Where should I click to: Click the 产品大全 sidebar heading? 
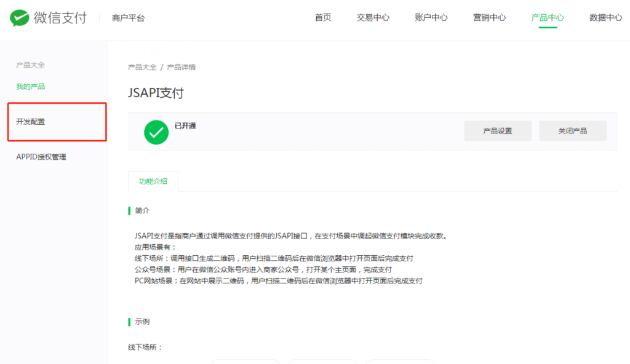click(x=31, y=65)
